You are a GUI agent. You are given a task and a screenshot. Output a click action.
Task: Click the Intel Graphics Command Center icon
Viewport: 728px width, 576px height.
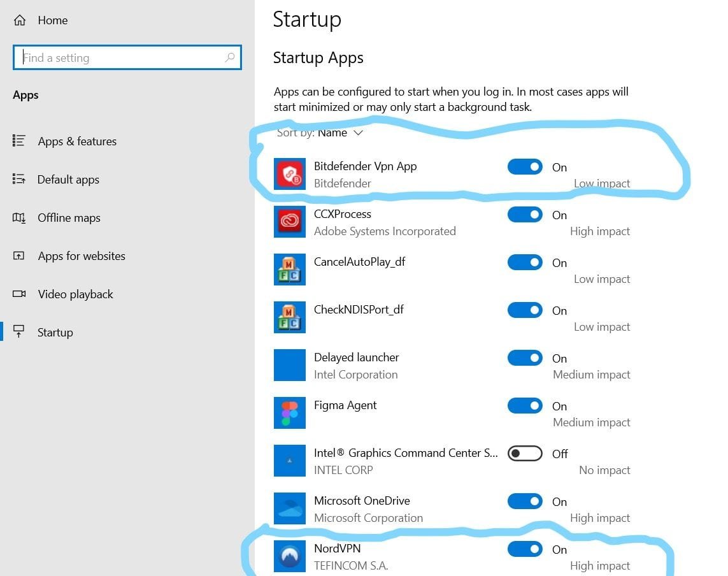290,461
